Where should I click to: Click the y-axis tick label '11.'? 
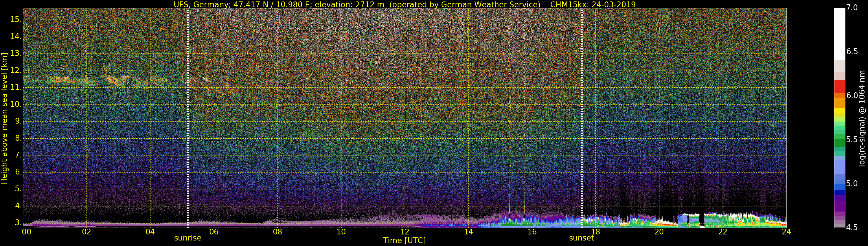click(16, 87)
